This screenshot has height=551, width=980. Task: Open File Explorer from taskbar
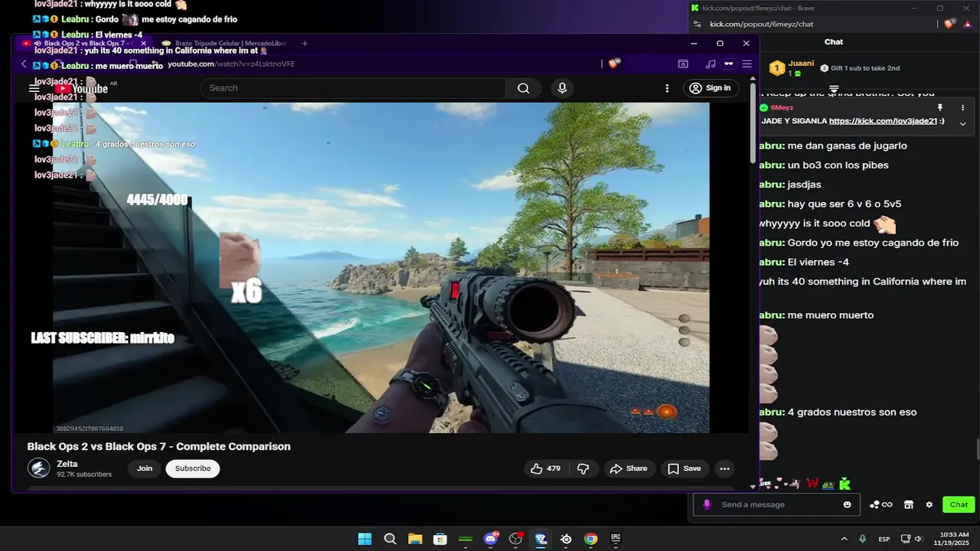click(415, 539)
